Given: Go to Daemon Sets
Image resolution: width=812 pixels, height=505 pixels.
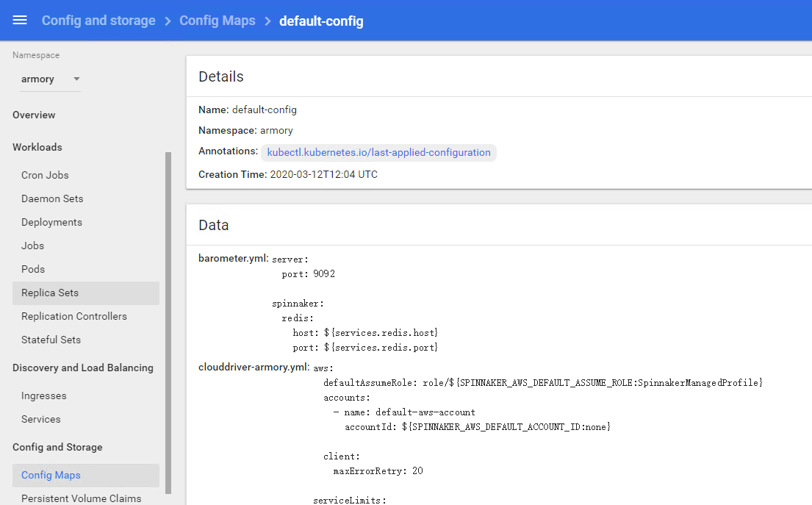Looking at the screenshot, I should [x=52, y=198].
